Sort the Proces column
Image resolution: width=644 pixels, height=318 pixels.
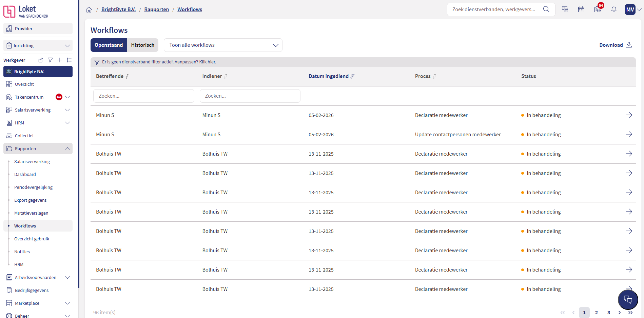coord(434,76)
